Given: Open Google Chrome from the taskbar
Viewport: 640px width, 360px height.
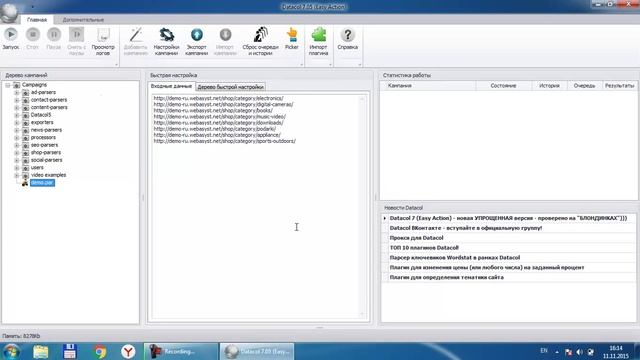Looking at the screenshot, I should pyautogui.click(x=99, y=351).
